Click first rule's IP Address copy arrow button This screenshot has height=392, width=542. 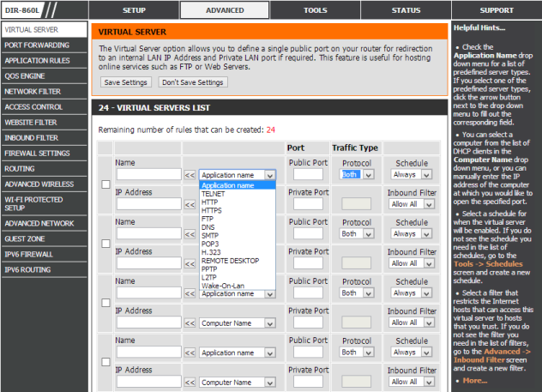click(190, 205)
